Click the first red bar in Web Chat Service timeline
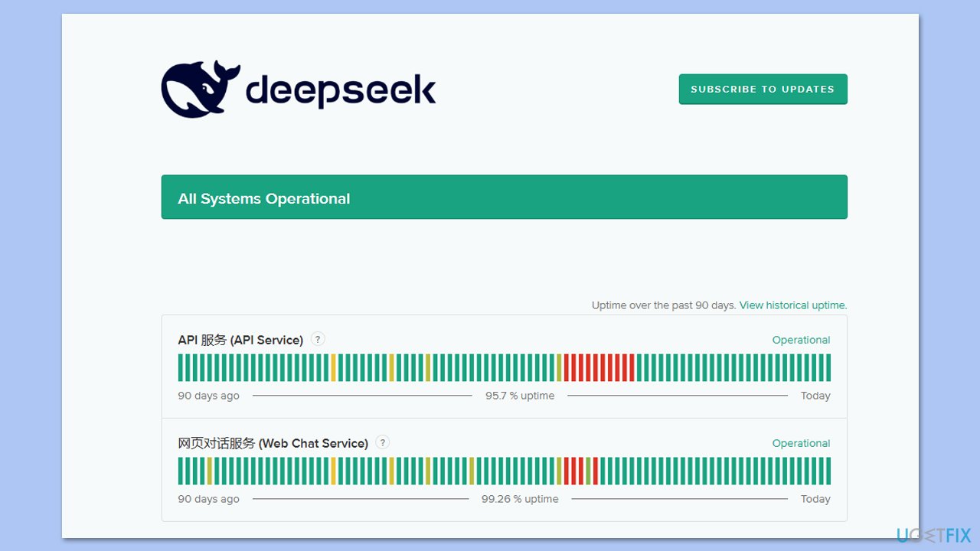The width and height of the screenshot is (980, 551). (x=567, y=471)
